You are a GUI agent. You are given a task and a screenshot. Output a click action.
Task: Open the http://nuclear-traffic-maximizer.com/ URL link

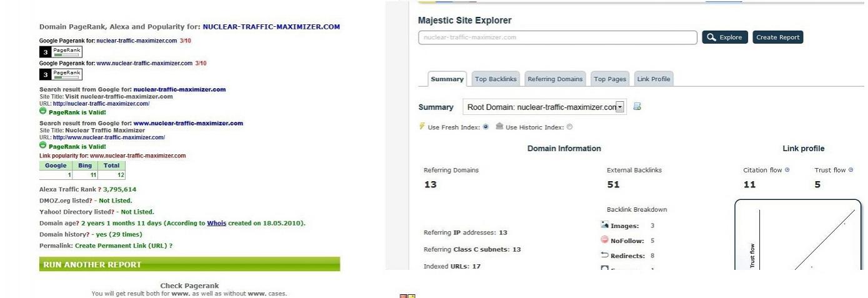point(101,104)
